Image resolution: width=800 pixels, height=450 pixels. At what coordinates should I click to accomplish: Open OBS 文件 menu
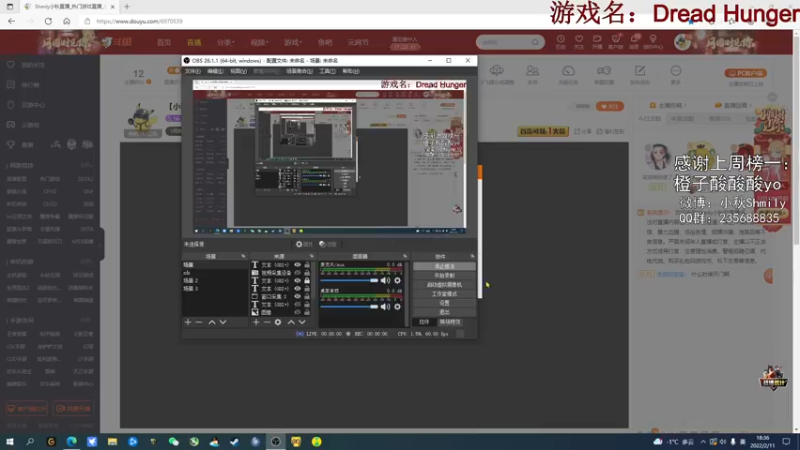tap(192, 71)
